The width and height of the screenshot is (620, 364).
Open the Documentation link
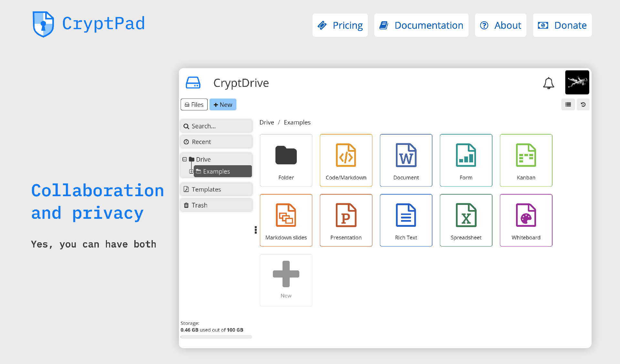[421, 25]
